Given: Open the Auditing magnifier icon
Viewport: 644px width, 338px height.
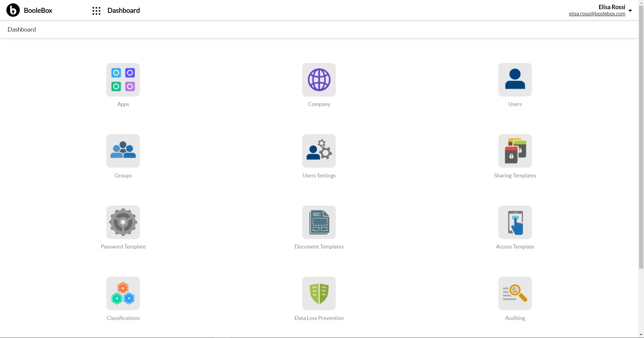Looking at the screenshot, I should point(515,293).
